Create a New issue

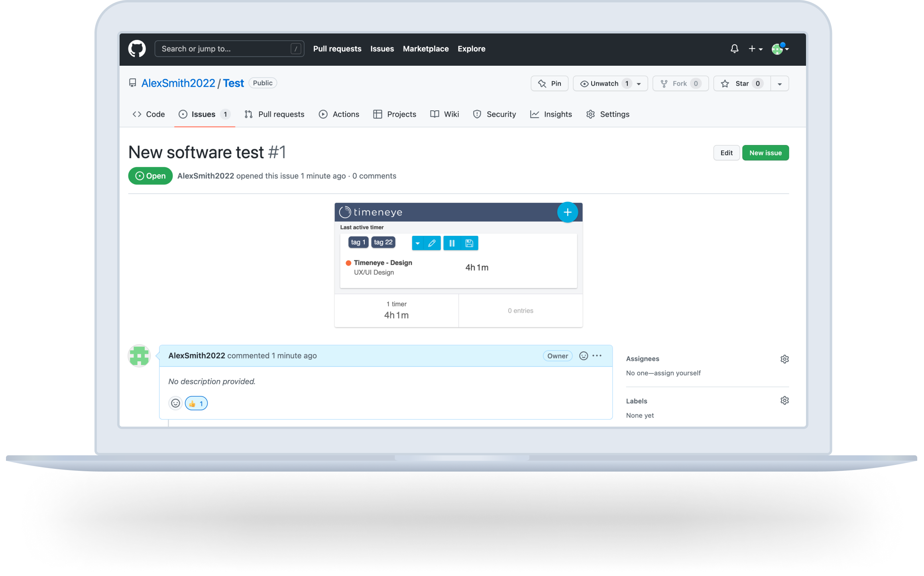pyautogui.click(x=765, y=153)
